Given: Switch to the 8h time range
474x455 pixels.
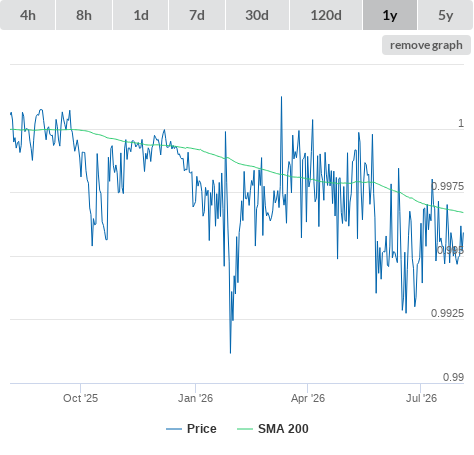Looking at the screenshot, I should coord(84,15).
